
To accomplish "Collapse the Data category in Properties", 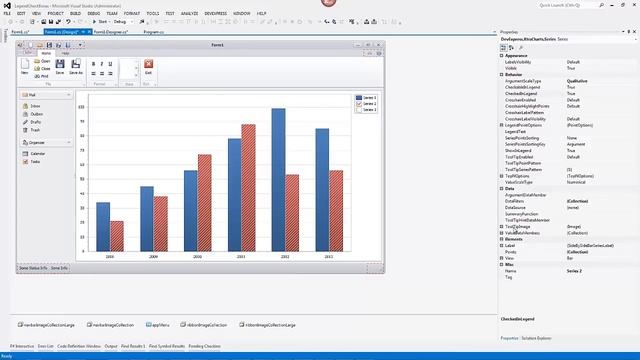I will tap(502, 189).
